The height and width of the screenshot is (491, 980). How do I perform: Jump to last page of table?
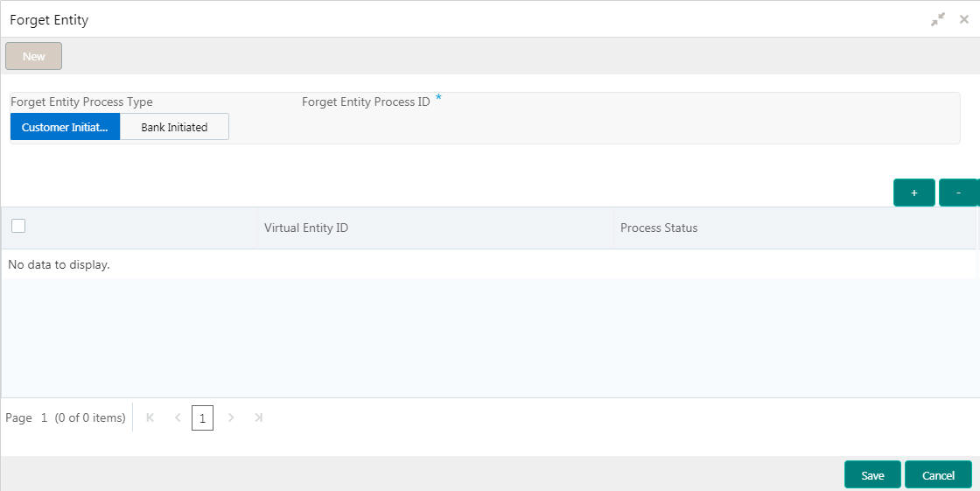258,418
